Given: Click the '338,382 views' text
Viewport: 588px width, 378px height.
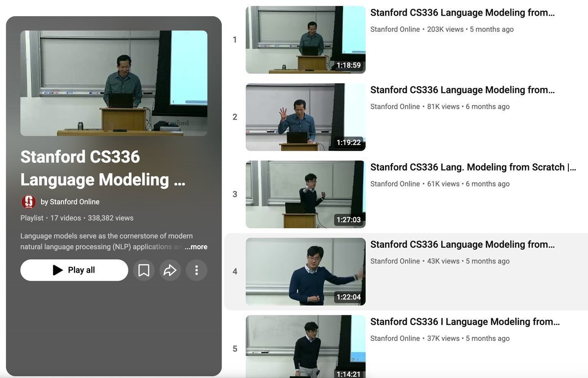Looking at the screenshot, I should pyautogui.click(x=111, y=218).
